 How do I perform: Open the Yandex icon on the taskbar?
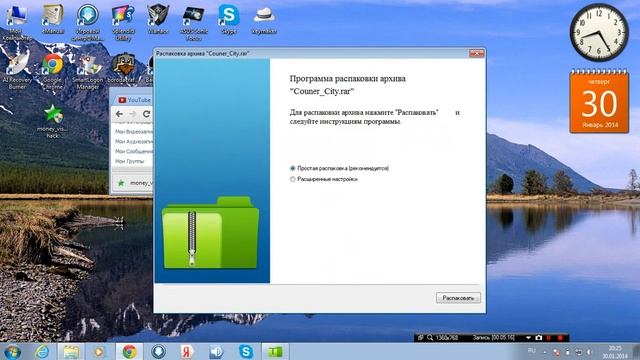[187, 351]
